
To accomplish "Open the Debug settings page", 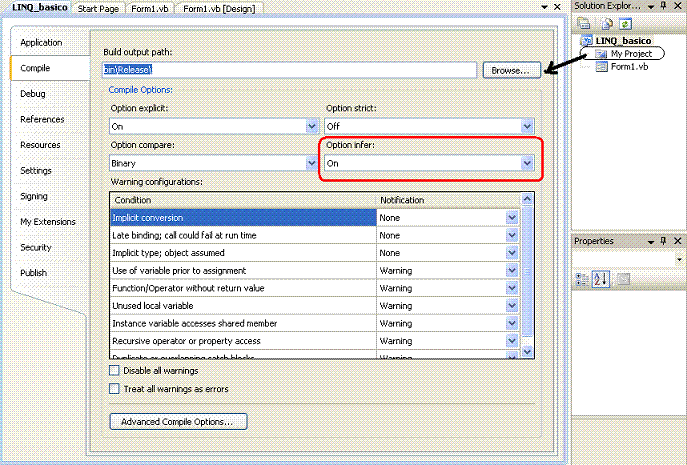I will (x=33, y=93).
